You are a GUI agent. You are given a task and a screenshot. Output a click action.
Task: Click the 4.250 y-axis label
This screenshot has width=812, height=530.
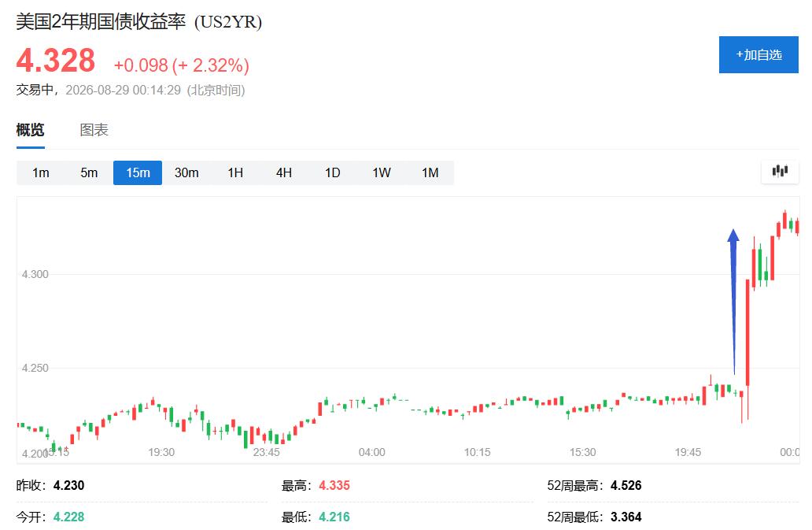pyautogui.click(x=35, y=368)
